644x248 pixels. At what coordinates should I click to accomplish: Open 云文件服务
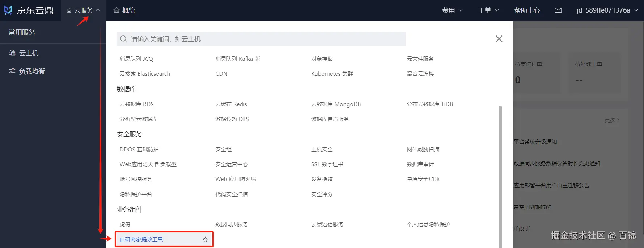420,59
